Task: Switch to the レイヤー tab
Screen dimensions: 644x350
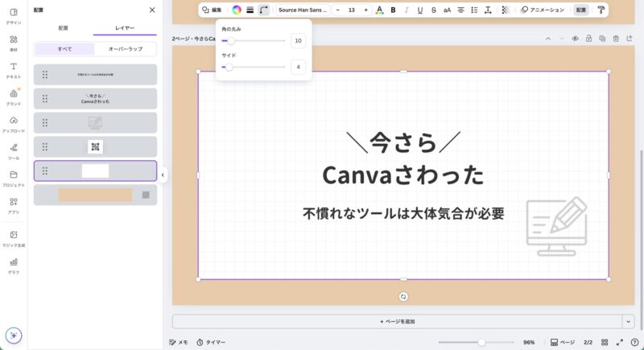Action: click(x=125, y=28)
